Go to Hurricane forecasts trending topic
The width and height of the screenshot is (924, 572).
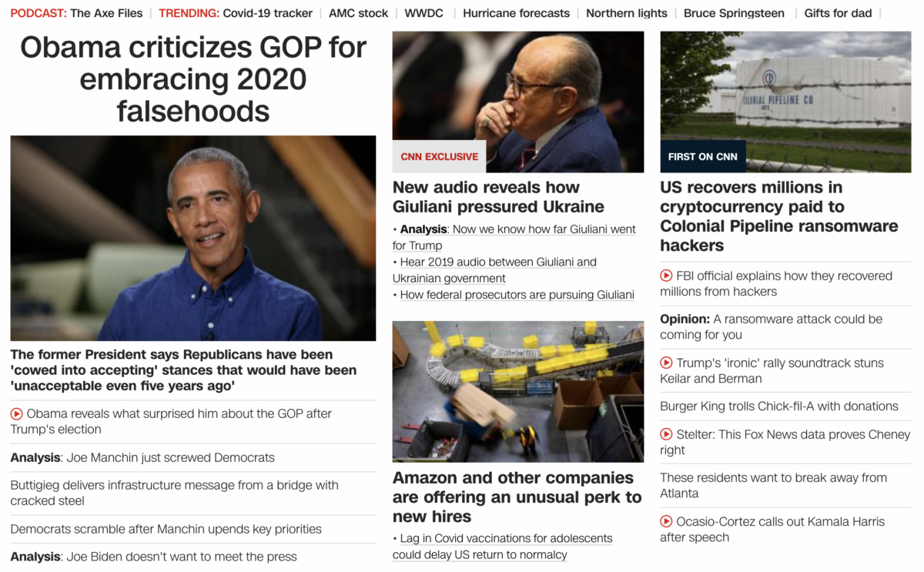[517, 13]
